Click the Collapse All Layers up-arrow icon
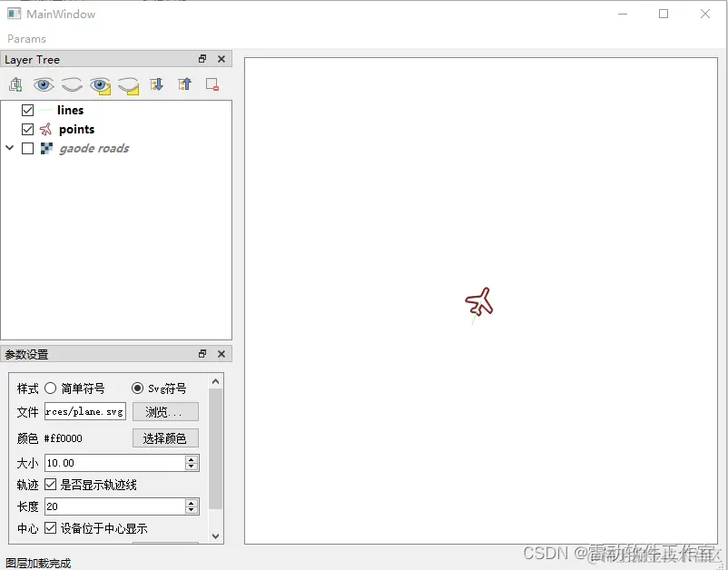728x570 pixels. [x=184, y=84]
